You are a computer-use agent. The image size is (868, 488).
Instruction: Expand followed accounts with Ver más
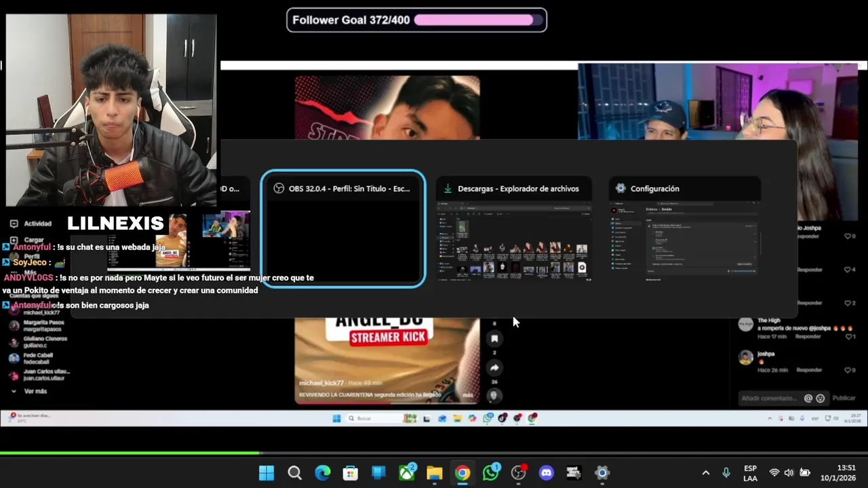[x=29, y=391]
